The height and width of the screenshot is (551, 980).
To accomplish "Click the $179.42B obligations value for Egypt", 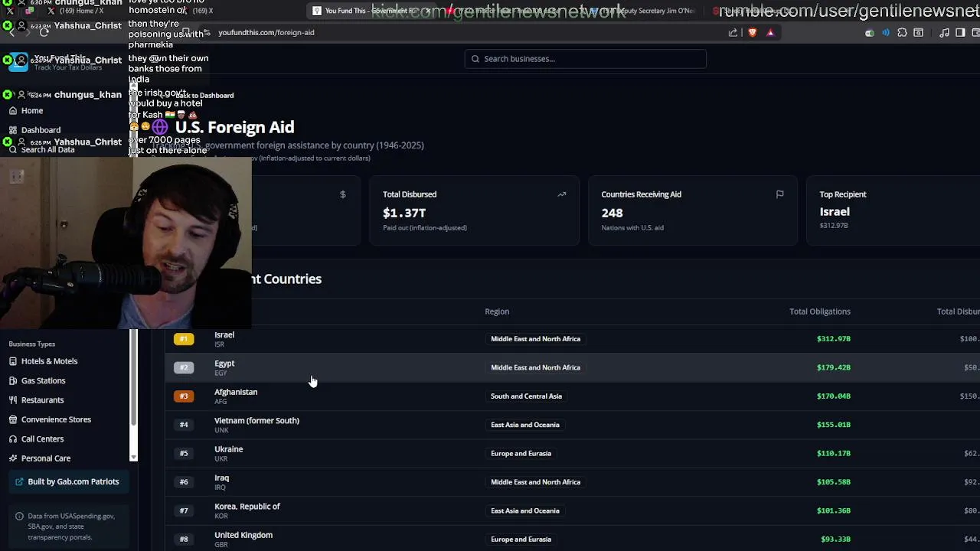I will pyautogui.click(x=833, y=367).
